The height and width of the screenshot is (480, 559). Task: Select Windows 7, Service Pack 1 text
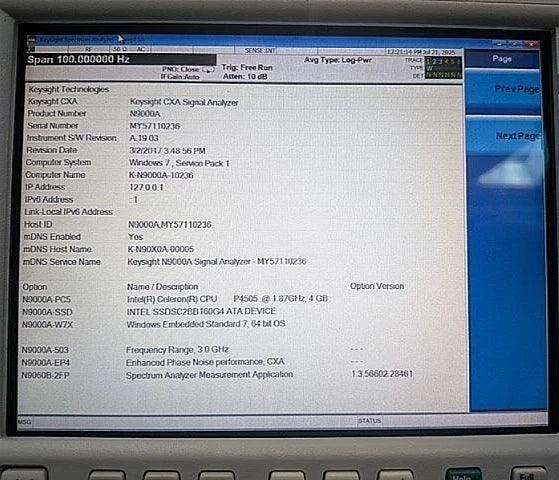coord(179,163)
